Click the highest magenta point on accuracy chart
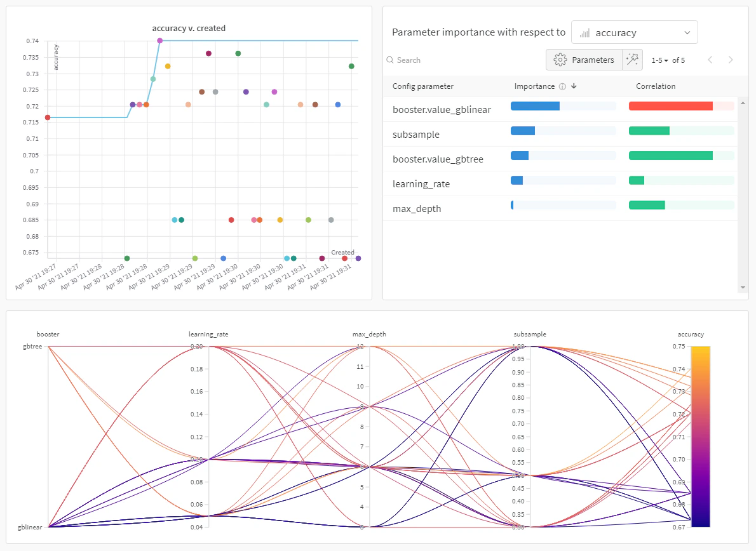 159,40
